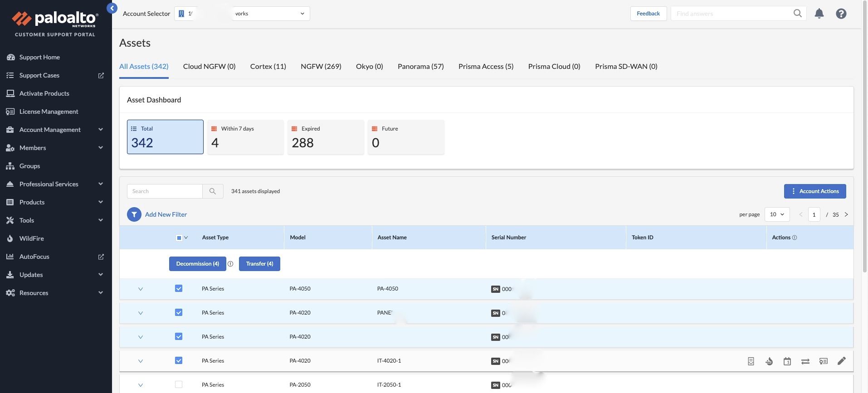Click the search magnifier next to asset search
Screen dimensions: 868x393
pyautogui.click(x=213, y=191)
